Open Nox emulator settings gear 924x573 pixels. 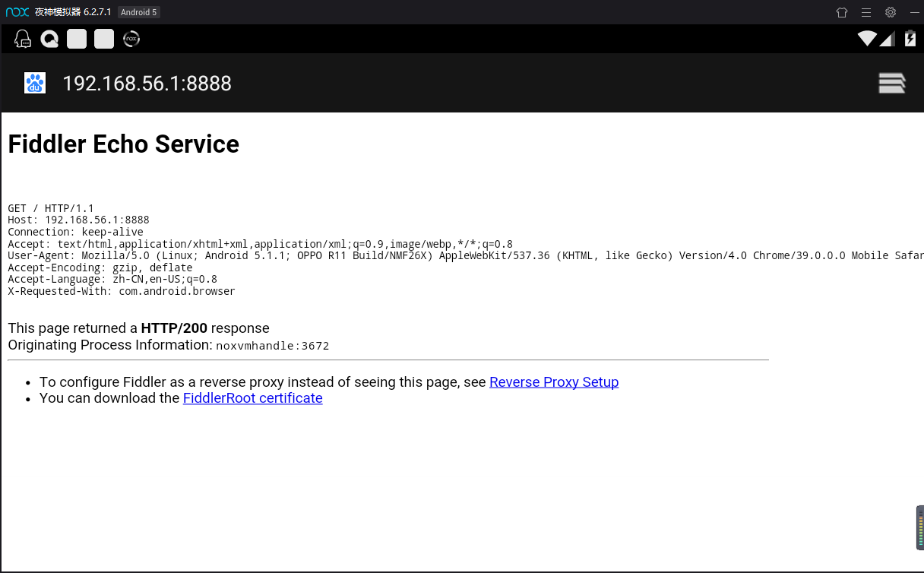pos(891,12)
